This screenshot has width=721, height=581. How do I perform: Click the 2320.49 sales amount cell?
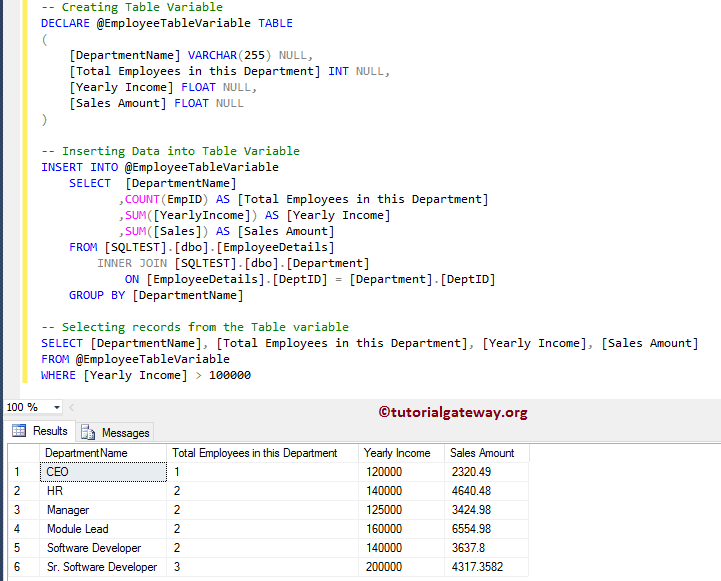point(486,472)
